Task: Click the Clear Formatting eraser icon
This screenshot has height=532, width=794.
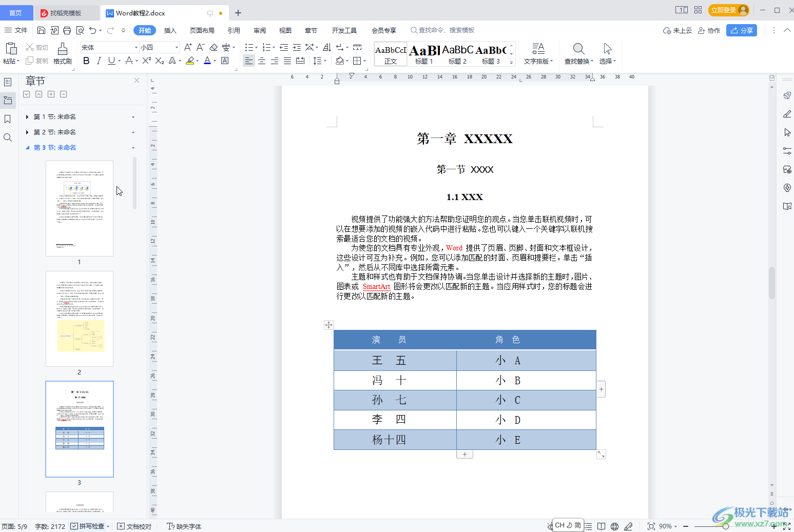Action: 214,47
